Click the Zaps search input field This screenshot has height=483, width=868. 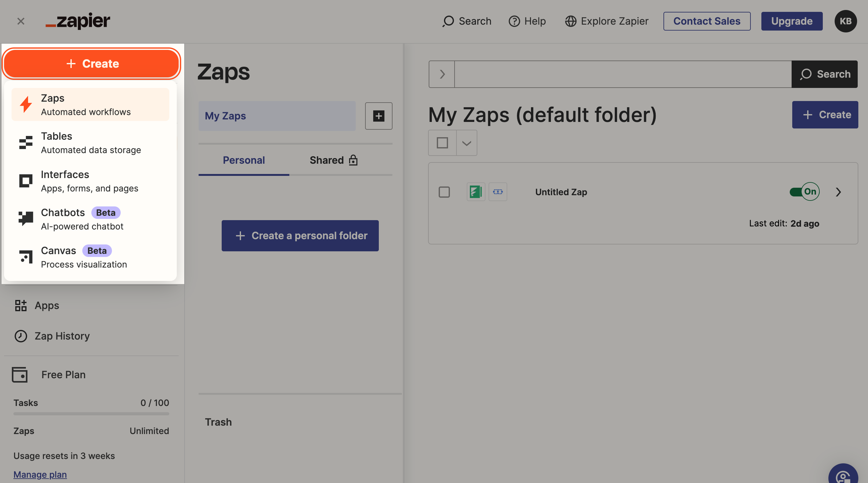623,74
